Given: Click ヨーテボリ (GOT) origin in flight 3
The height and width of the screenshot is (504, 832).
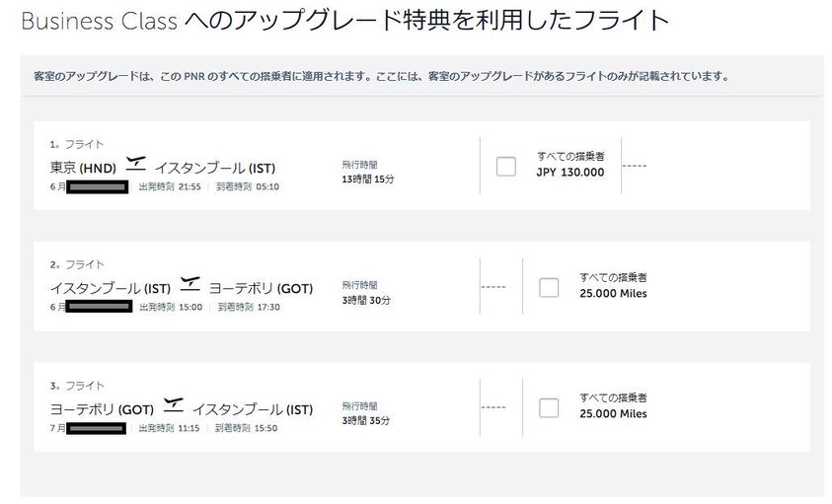Looking at the screenshot, I should [x=102, y=409].
